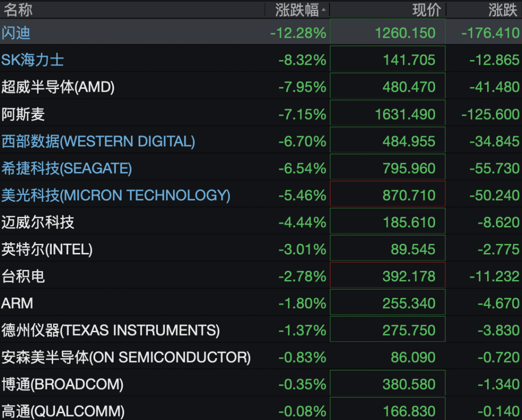This screenshot has height=420, width=522.
Task: Click 台积电 change value -11.232
Action: tap(494, 276)
